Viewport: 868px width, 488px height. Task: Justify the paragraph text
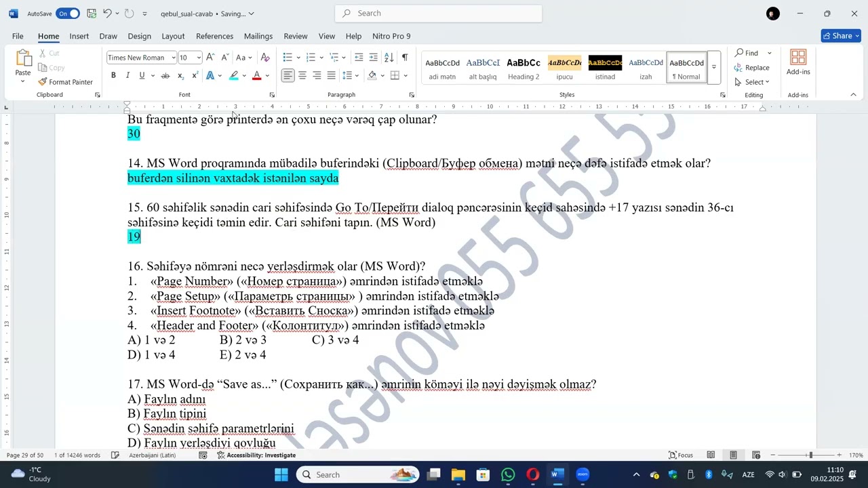click(x=331, y=75)
